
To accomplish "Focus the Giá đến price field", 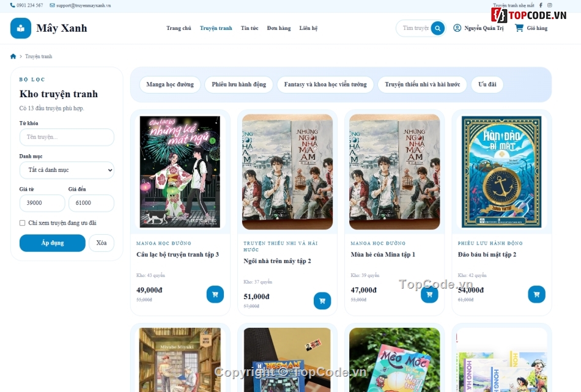I will (91, 203).
